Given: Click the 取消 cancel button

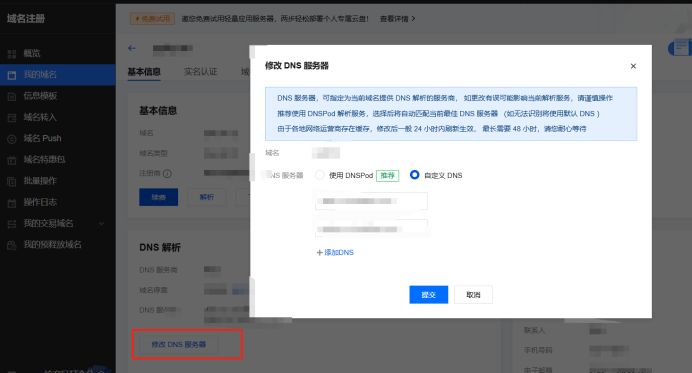Looking at the screenshot, I should point(473,294).
